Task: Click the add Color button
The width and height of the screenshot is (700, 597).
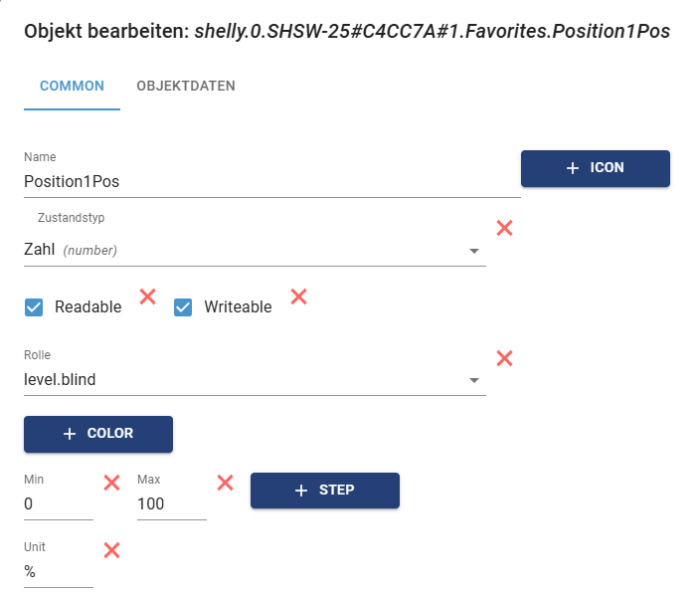Action: (x=98, y=434)
